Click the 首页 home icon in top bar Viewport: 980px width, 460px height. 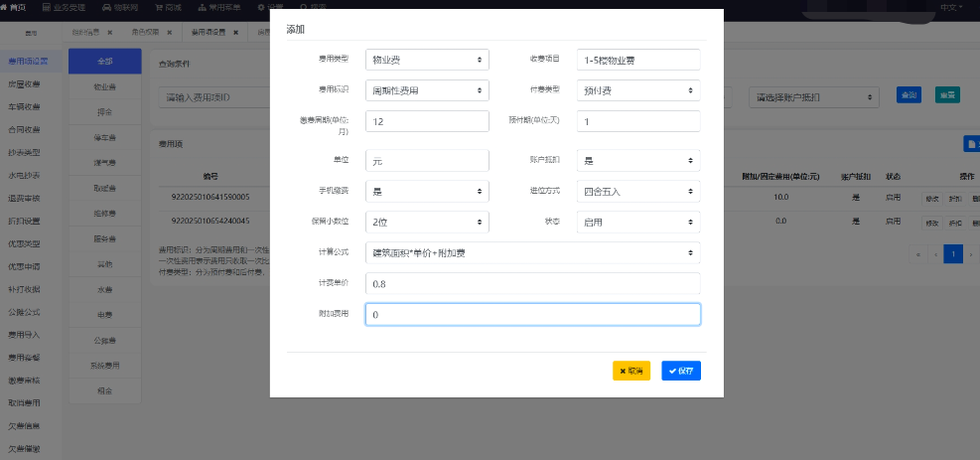[x=14, y=6]
